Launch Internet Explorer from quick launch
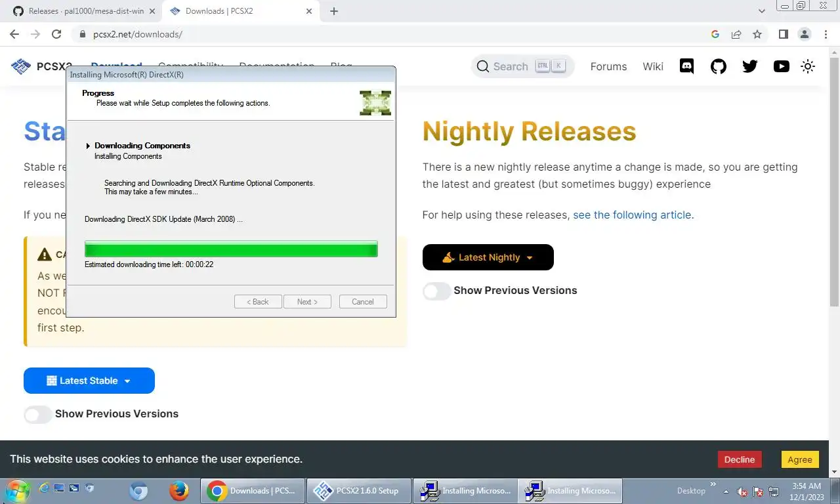840x504 pixels. (x=44, y=488)
